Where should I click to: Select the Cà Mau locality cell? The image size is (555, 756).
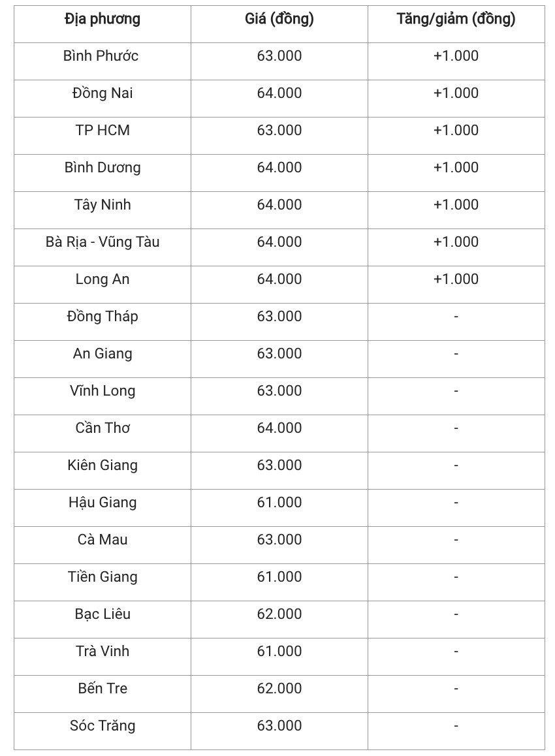point(103,540)
